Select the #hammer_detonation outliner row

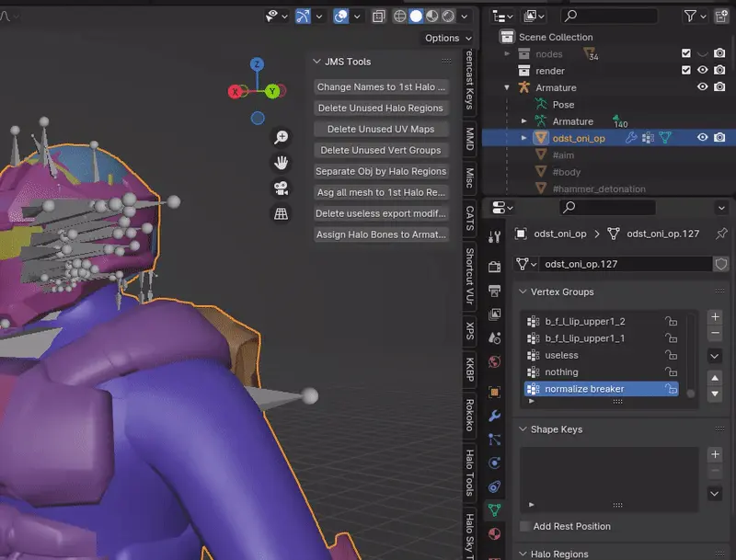[609, 189]
